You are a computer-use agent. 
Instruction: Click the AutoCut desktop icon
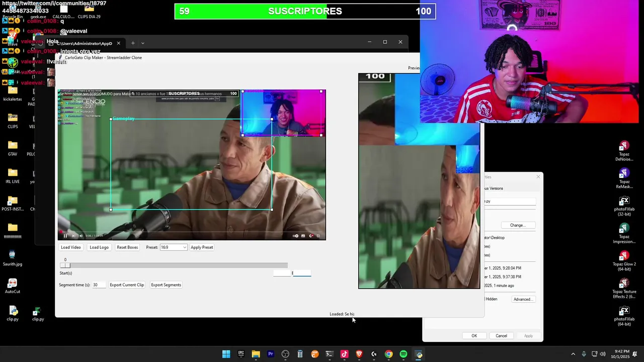click(13, 286)
